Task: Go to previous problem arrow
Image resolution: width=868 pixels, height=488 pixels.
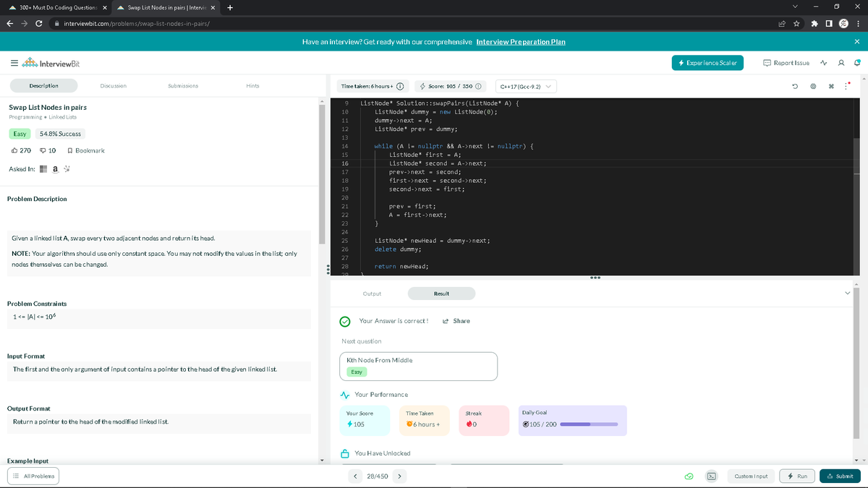Action: (355, 476)
